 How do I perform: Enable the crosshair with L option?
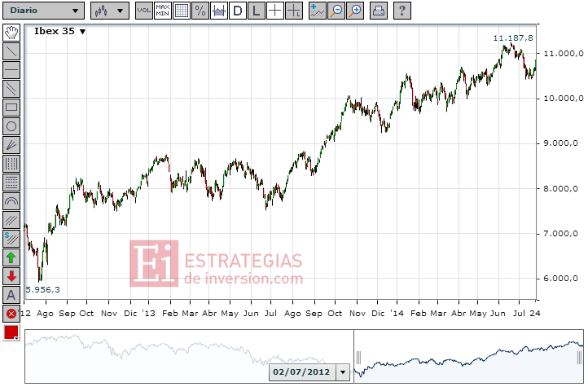coord(294,11)
